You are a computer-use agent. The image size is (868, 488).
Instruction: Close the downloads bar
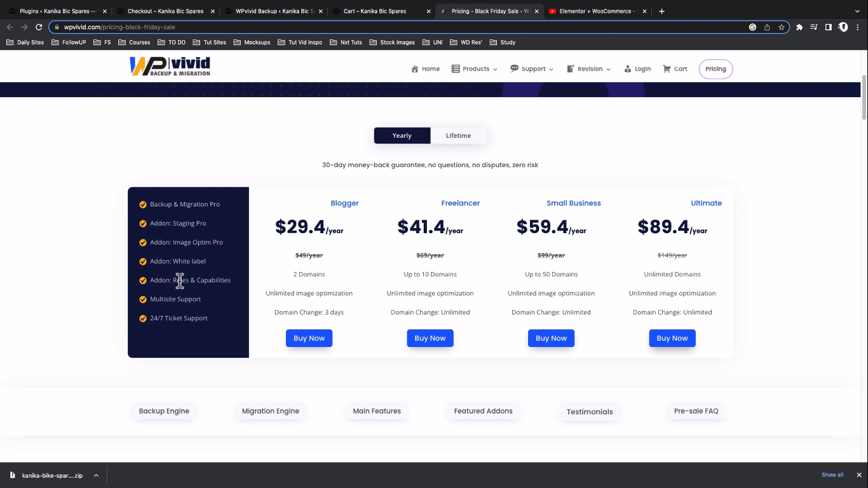coord(858,475)
